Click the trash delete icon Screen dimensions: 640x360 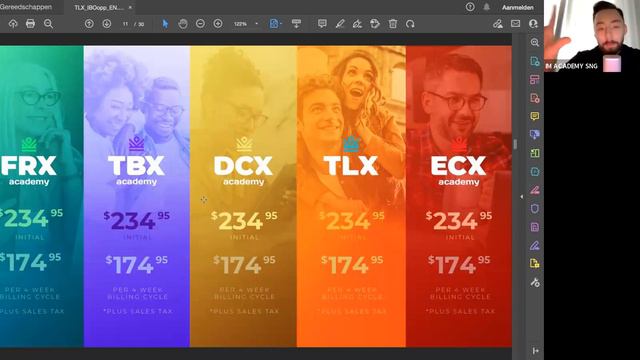tap(393, 24)
